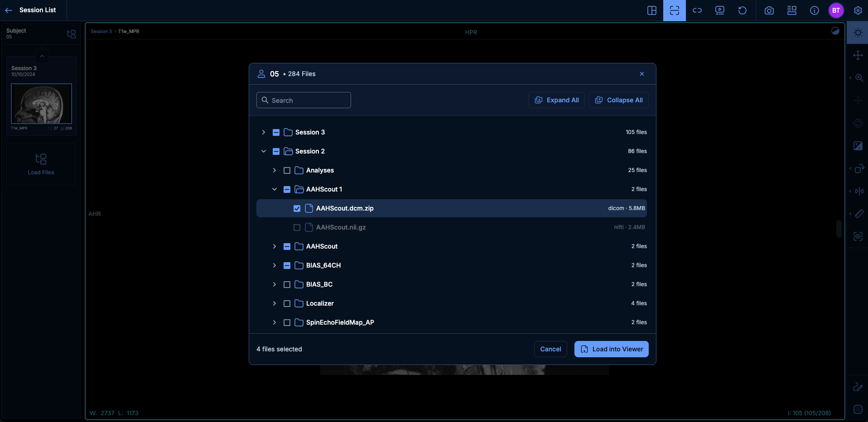This screenshot has height=422, width=868.
Task: Check the Localizer folder checkbox
Action: tap(287, 303)
